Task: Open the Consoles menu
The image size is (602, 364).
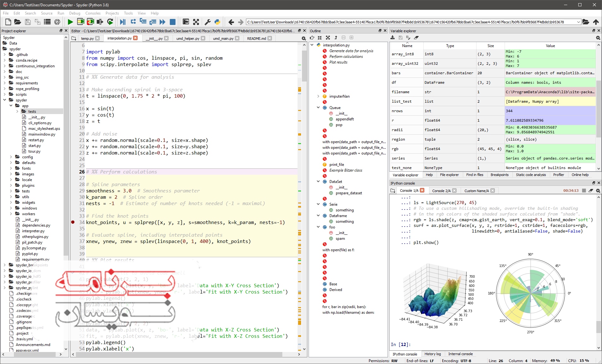Action: coord(93,13)
